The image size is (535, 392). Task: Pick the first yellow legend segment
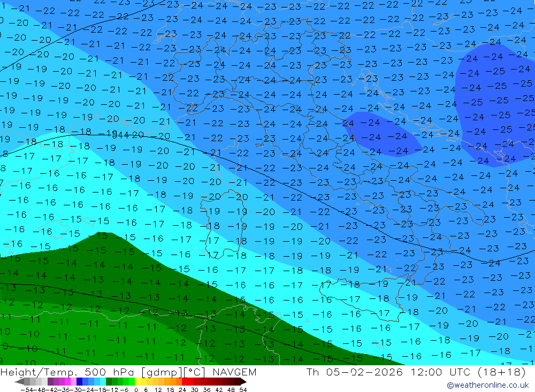point(137,381)
